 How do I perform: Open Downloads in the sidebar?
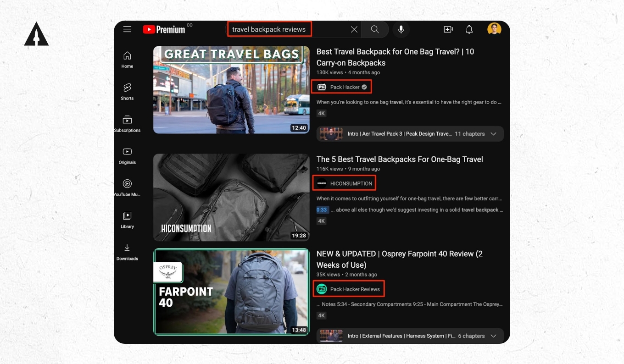pos(127,252)
